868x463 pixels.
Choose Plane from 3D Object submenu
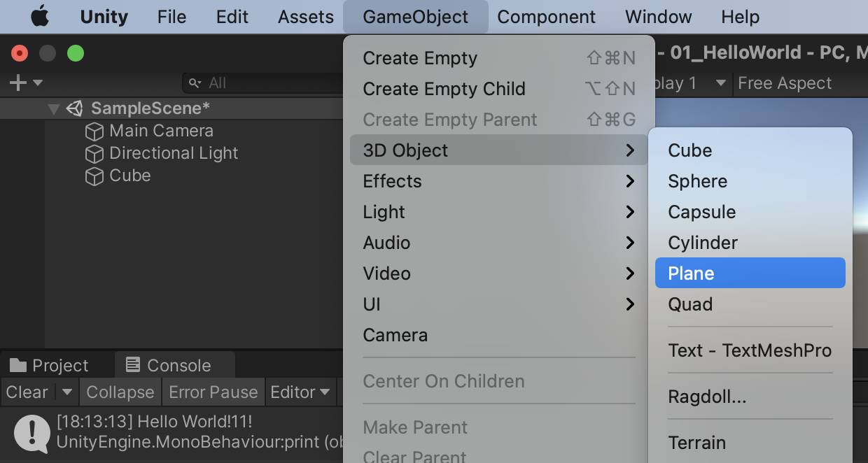[750, 273]
